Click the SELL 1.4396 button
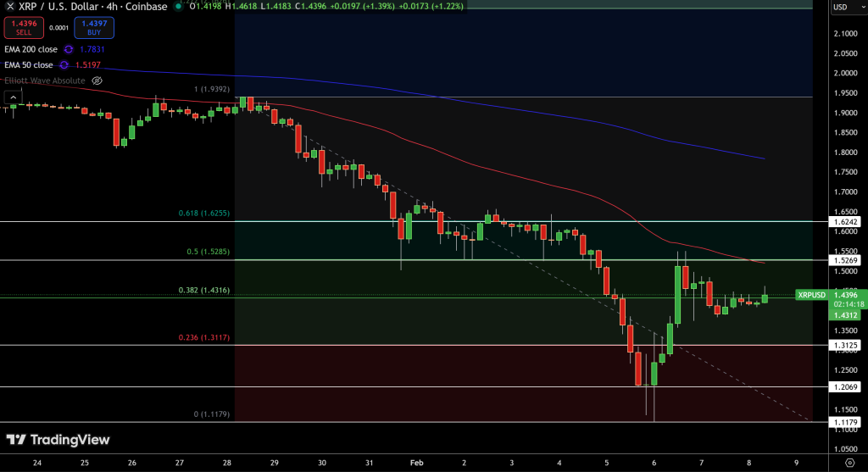The width and height of the screenshot is (868, 472). coord(24,28)
